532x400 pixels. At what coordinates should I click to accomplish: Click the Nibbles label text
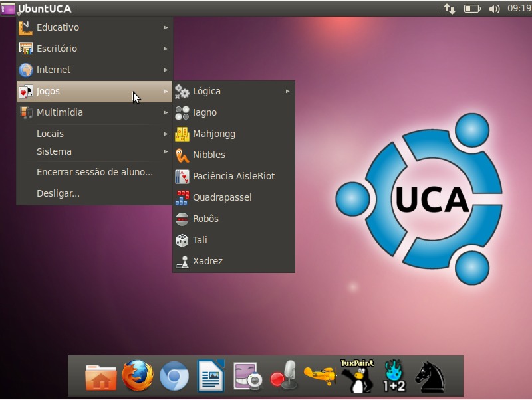[209, 155]
